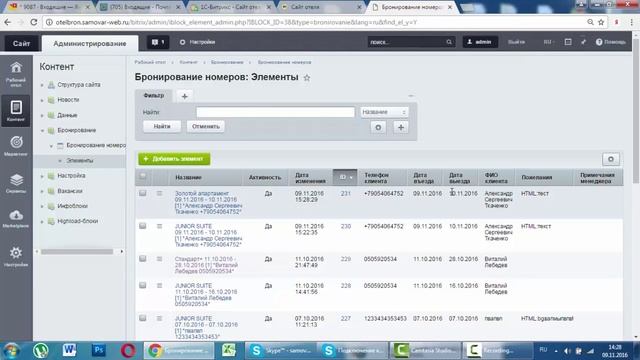Open Photoshop from the taskbar
The height and width of the screenshot is (360, 640).
[99, 350]
